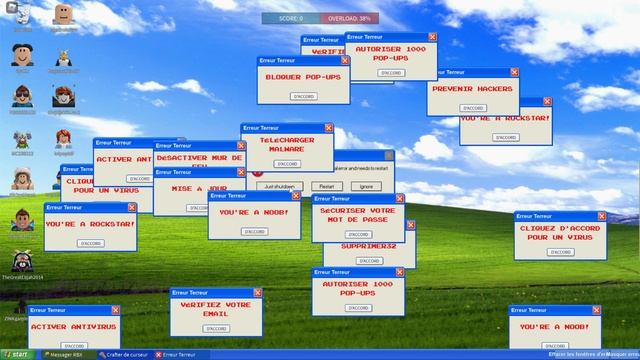Click D'ACCORD under SECURISER VOTRE MOT DE PASSE

point(358,235)
